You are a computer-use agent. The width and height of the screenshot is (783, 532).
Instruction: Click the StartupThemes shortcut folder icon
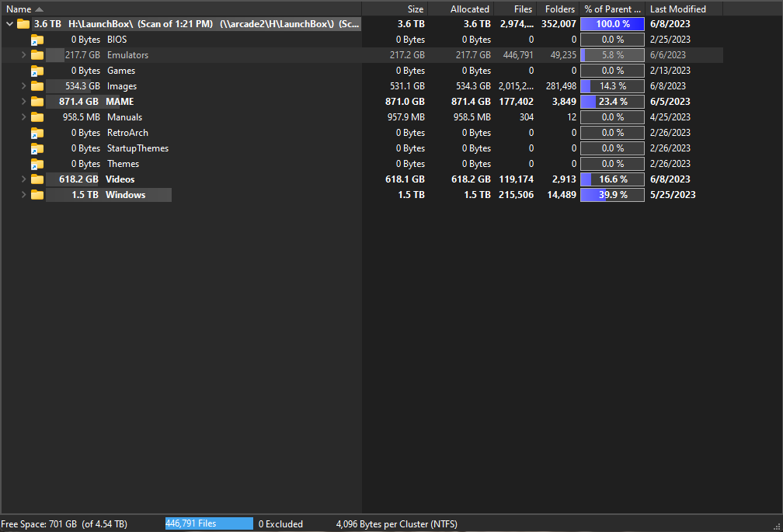coord(37,148)
